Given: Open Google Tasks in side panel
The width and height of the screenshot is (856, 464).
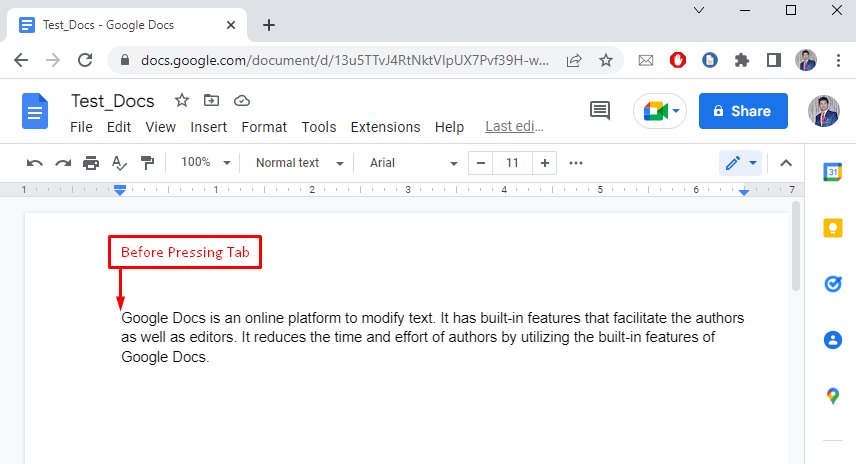Looking at the screenshot, I should [833, 284].
